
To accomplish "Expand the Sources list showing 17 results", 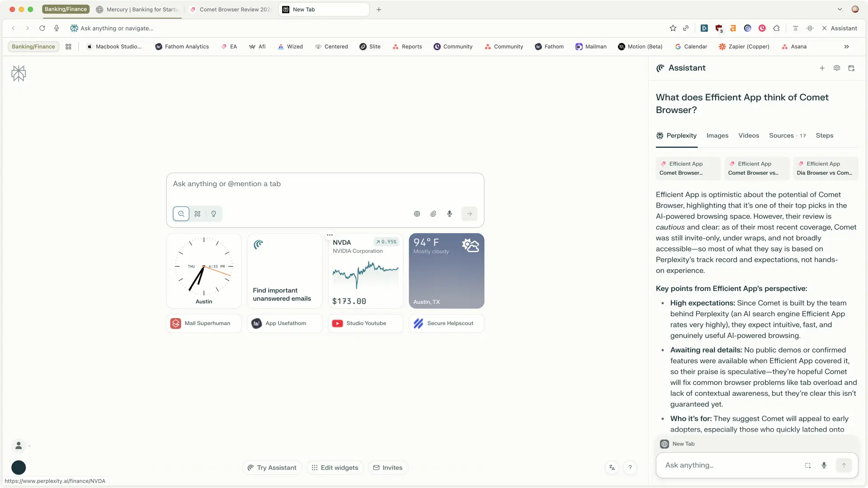I will (787, 136).
